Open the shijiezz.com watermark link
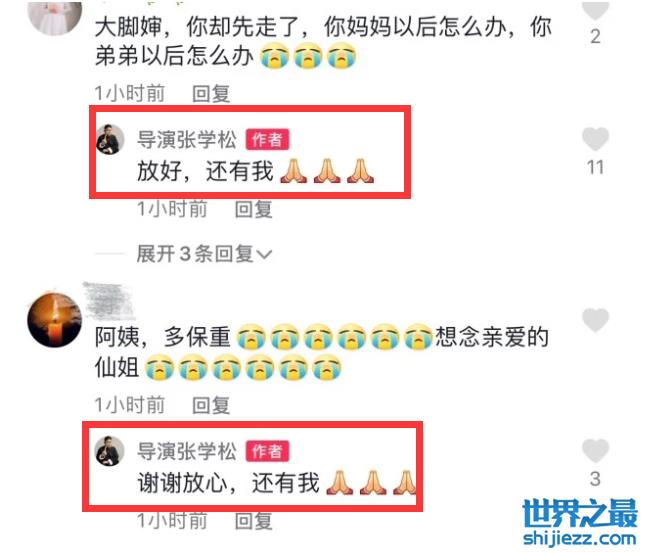This screenshot has height=553, width=647. coord(579,539)
